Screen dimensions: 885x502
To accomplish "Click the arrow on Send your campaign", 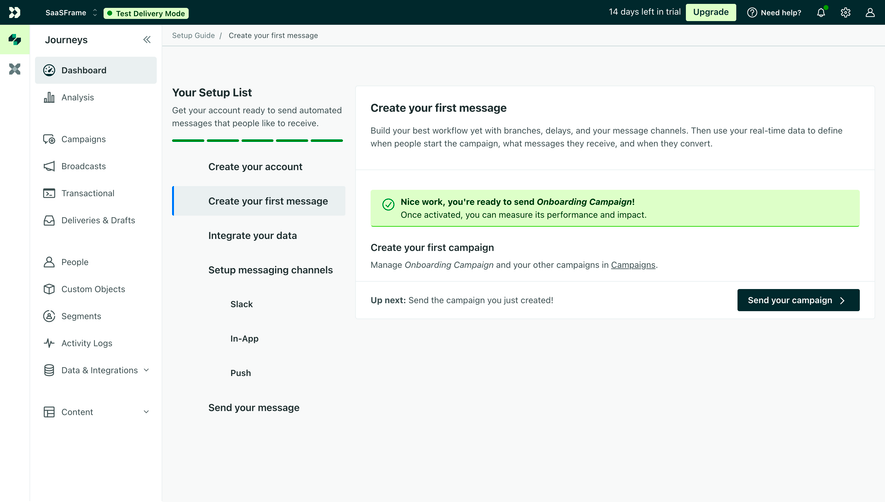I will 843,300.
